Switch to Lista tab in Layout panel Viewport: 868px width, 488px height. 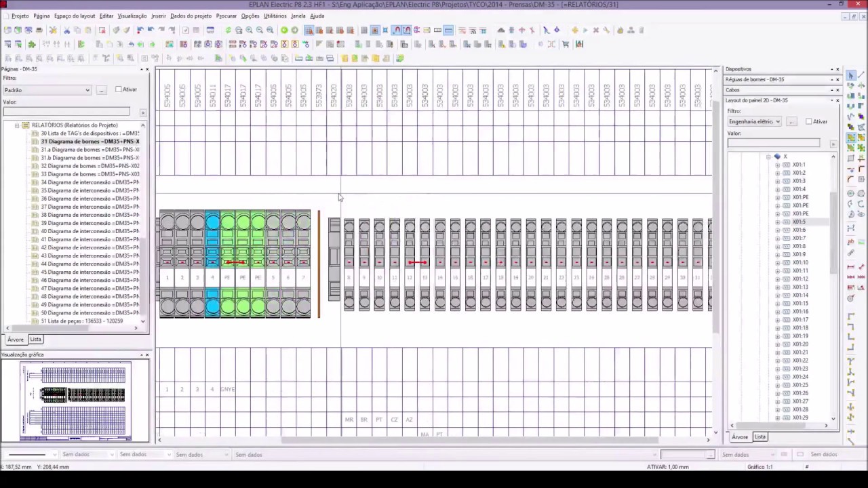pyautogui.click(x=759, y=437)
